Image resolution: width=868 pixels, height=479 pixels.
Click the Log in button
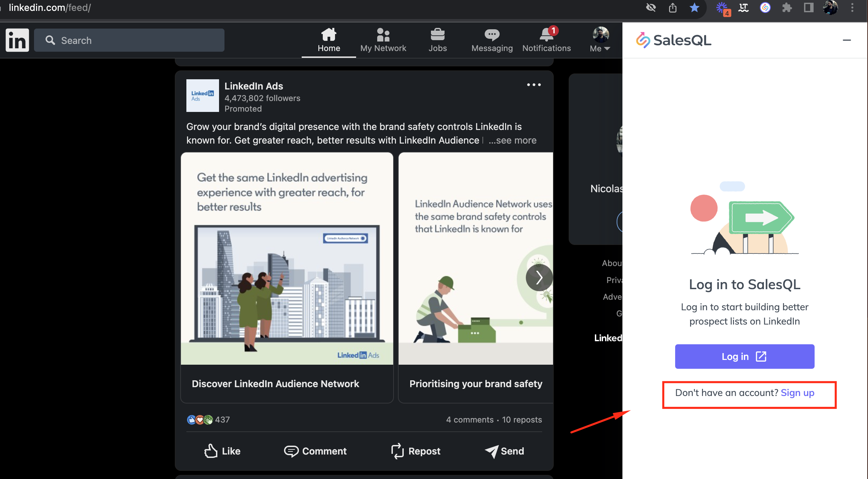[745, 356]
